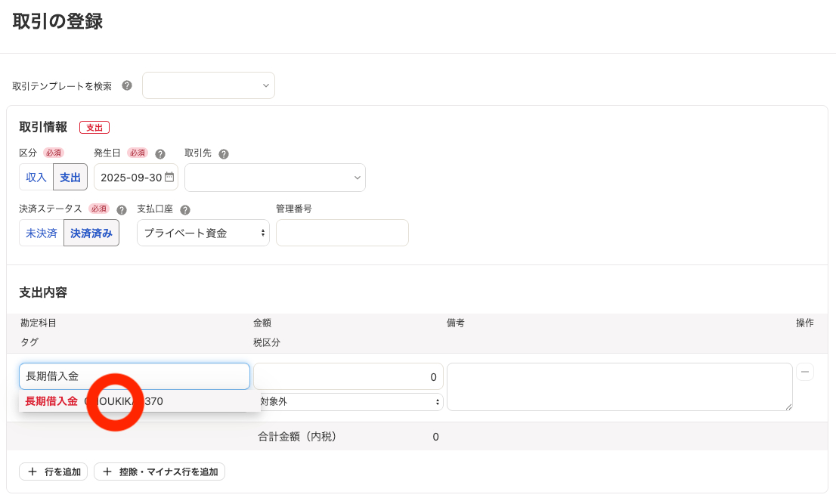Select 収入 transaction type
836x504 pixels.
(36, 178)
